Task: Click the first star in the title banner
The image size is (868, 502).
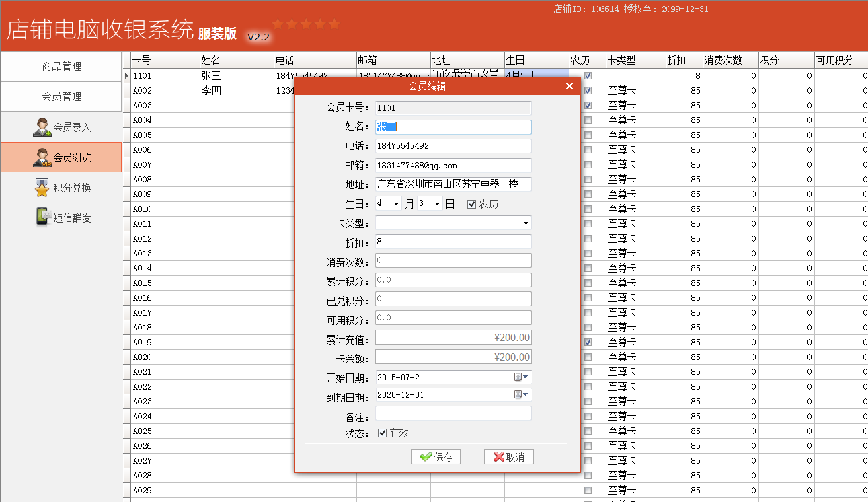Action: pos(278,24)
